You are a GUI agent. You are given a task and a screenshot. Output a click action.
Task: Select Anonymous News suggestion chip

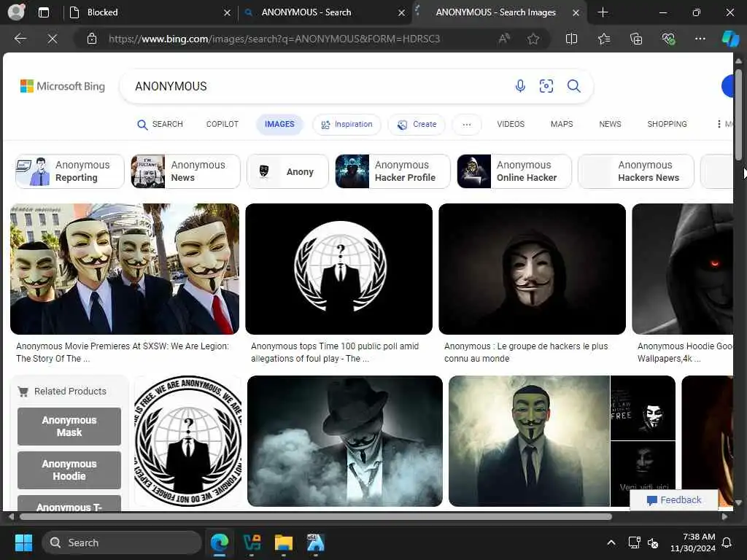pos(185,171)
